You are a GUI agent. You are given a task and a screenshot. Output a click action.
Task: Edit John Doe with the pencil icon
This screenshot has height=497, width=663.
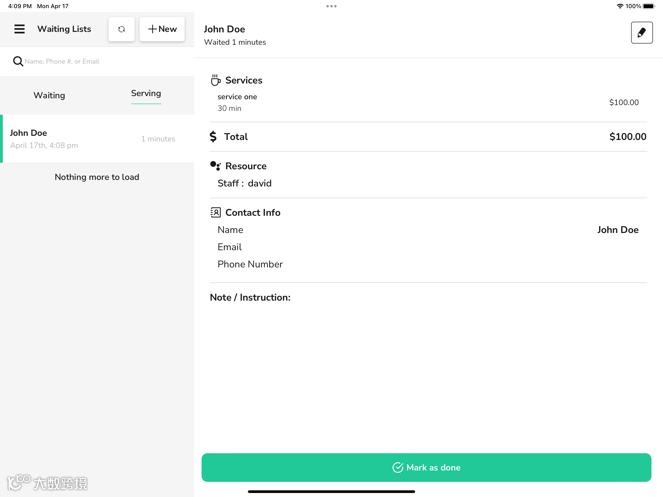641,33
